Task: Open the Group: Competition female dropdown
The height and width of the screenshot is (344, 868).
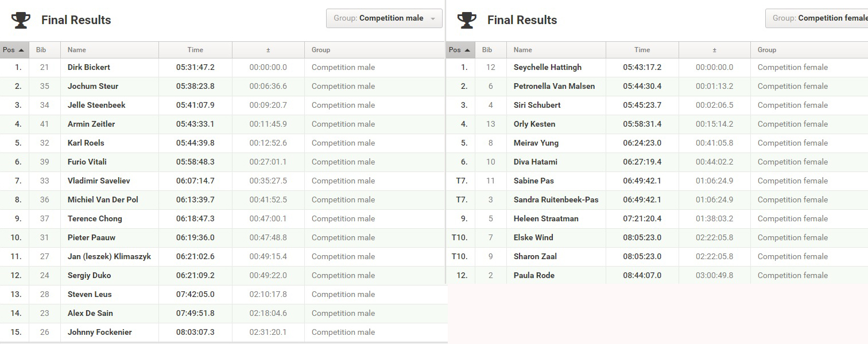Action: [816, 18]
